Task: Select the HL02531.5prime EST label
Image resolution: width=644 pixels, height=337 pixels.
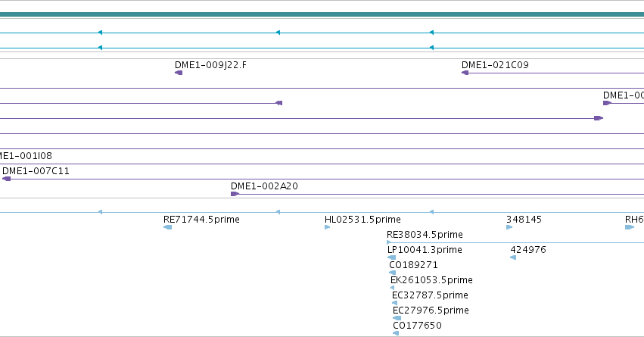Action: [362, 220]
